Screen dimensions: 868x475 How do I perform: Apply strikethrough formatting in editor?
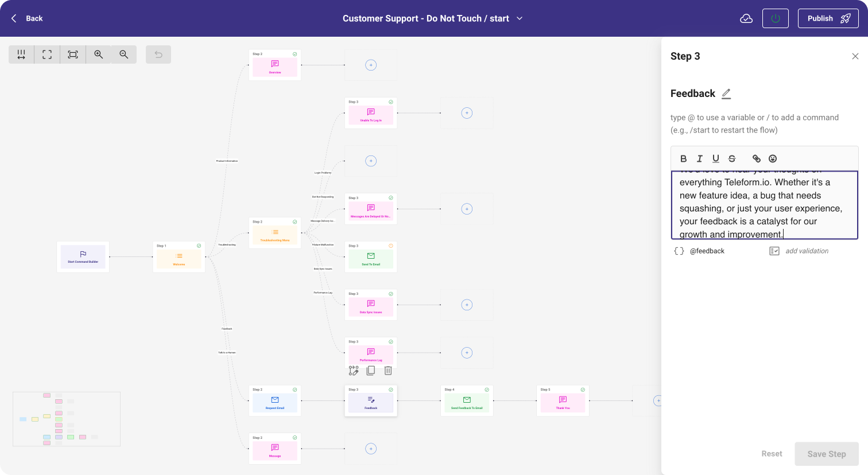pyautogui.click(x=732, y=159)
